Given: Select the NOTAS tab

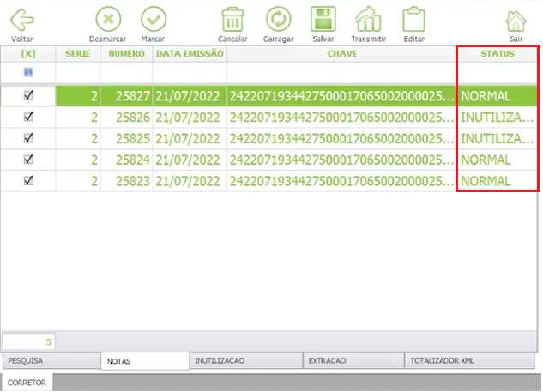Looking at the screenshot, I should pyautogui.click(x=145, y=361).
